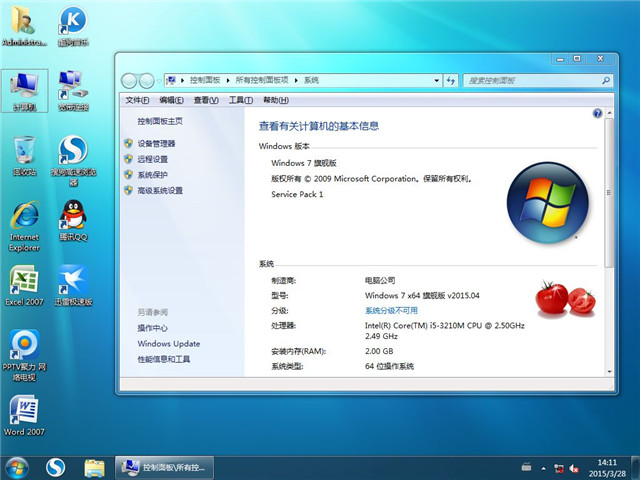Open the Administrator folder desktop icon
The image size is (640, 480).
[x=24, y=25]
